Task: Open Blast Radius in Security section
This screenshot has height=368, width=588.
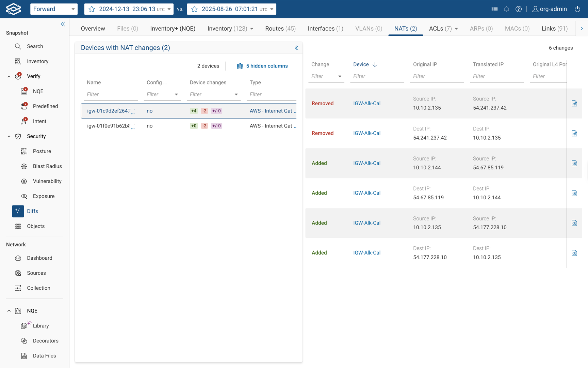Action: [47, 166]
